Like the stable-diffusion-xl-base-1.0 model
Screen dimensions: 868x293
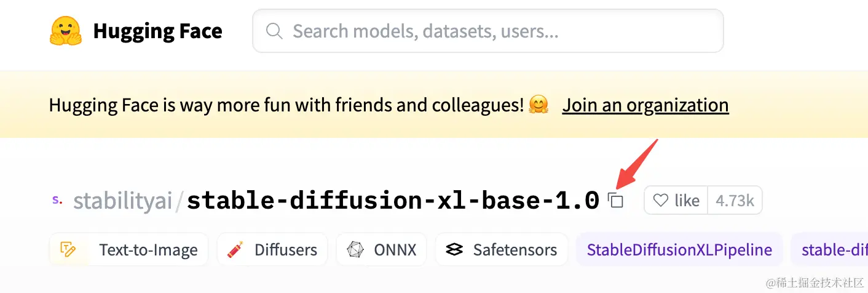tap(676, 201)
